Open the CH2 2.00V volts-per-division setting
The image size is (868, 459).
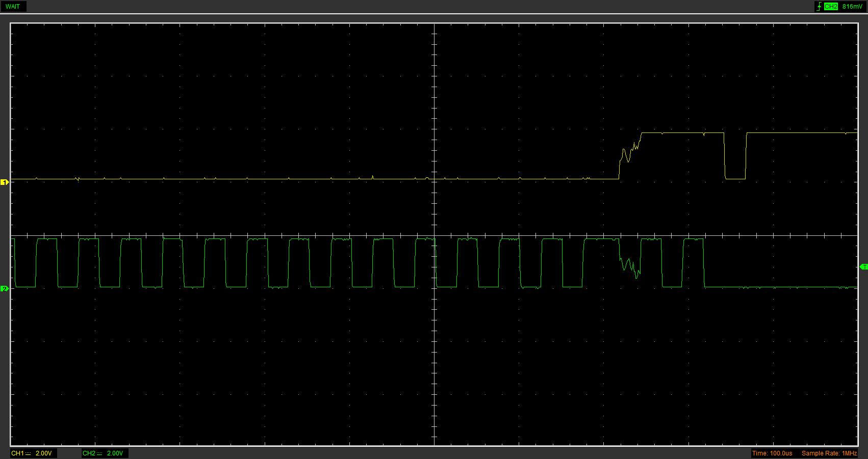115,453
